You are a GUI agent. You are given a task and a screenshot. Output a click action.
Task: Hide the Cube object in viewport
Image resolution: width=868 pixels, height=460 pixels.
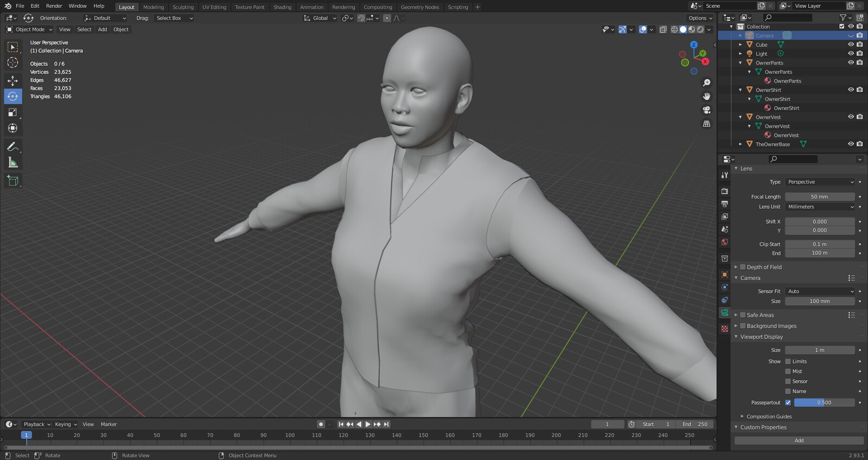[851, 44]
